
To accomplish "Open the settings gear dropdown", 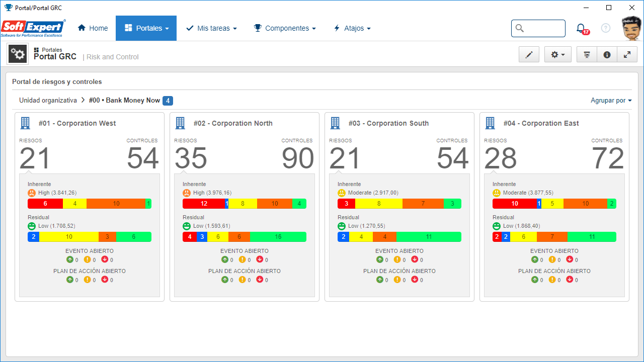I will 558,54.
